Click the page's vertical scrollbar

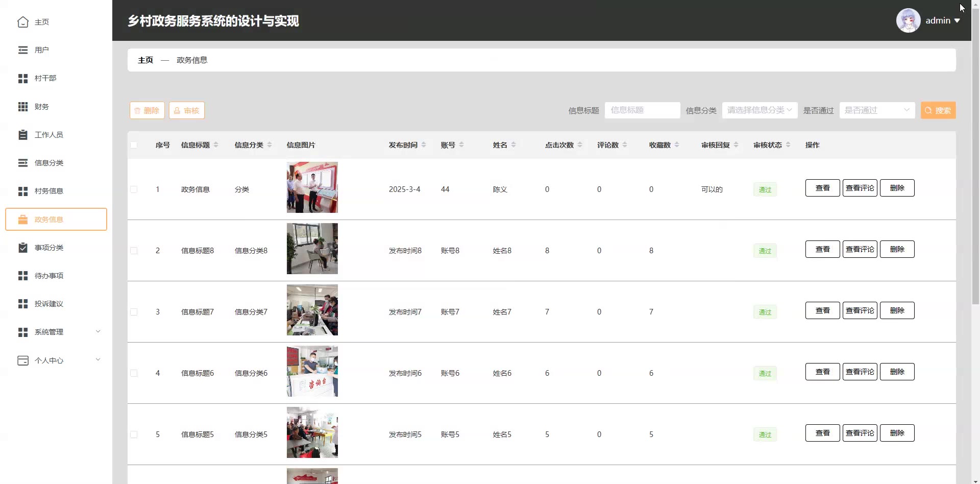[975, 153]
